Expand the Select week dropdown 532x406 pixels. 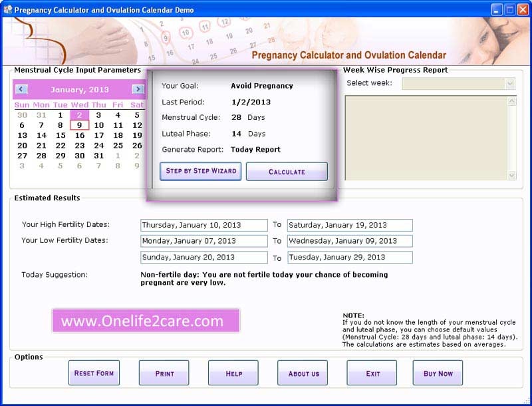pyautogui.click(x=510, y=83)
